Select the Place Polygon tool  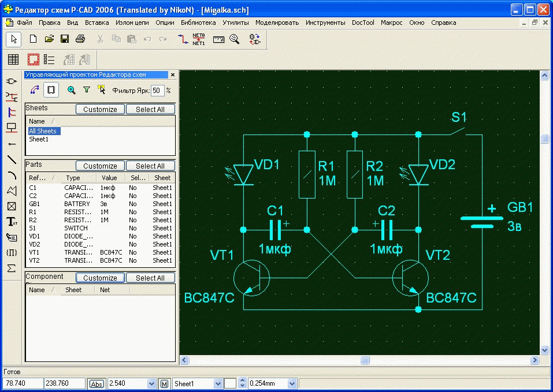coord(12,191)
